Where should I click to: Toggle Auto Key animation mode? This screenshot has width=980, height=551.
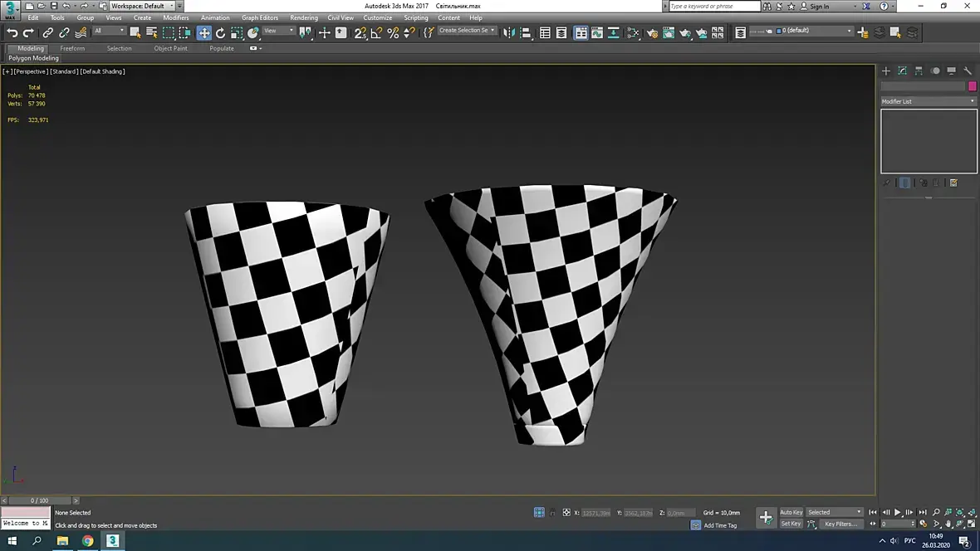(x=791, y=512)
